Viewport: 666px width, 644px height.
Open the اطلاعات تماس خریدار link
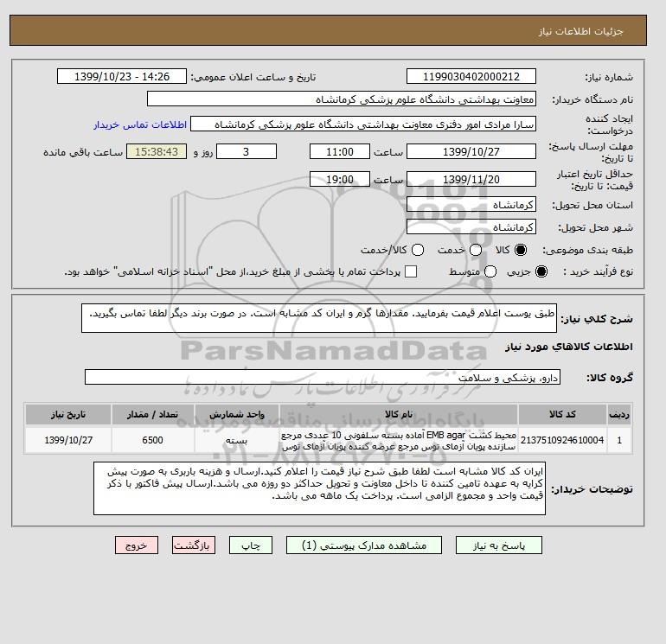140,124
